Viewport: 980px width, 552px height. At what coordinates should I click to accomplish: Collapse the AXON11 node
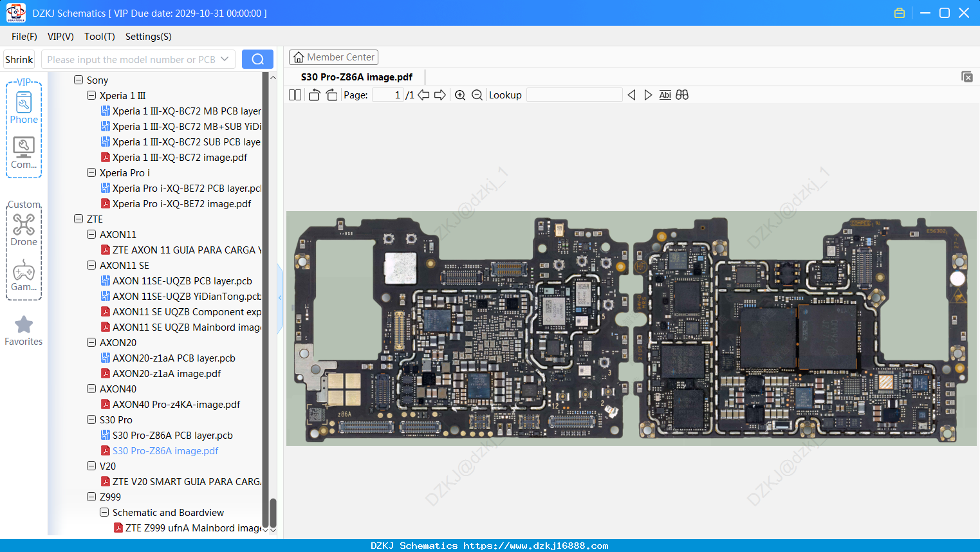coord(91,234)
